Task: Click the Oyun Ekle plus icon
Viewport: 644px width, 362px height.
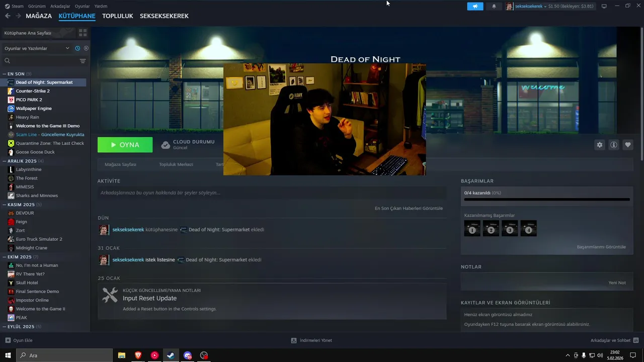Action: click(x=8, y=340)
